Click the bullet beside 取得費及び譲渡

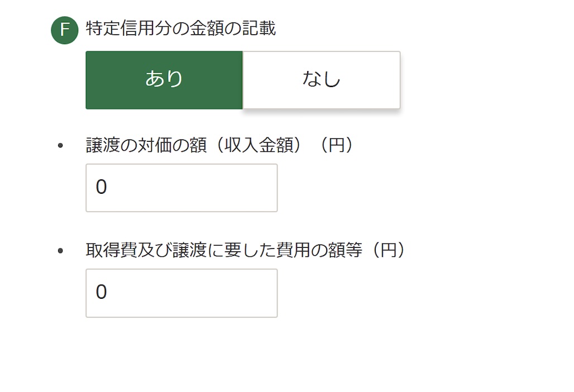[x=60, y=251]
